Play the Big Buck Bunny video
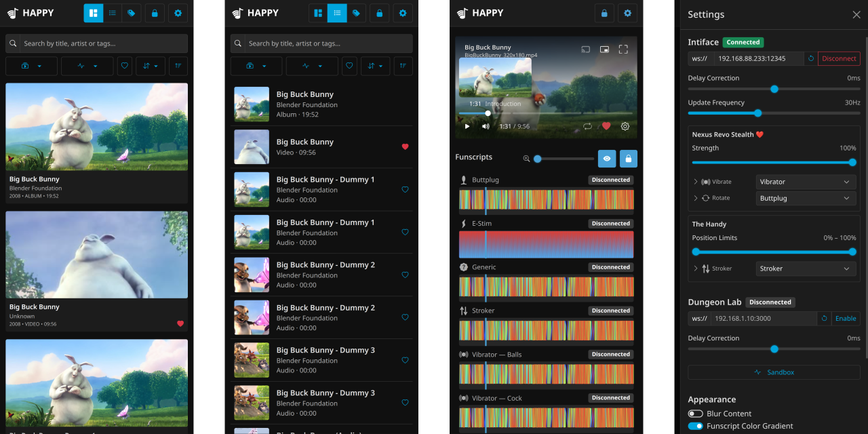 point(467,126)
